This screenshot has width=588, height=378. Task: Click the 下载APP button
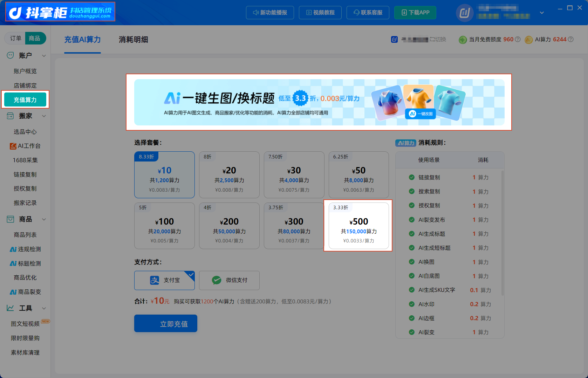point(415,13)
